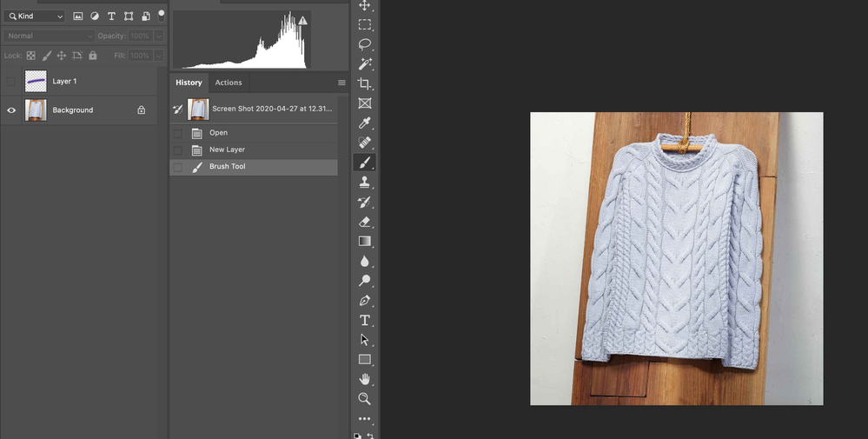Swap foreground and background colors

[370, 436]
